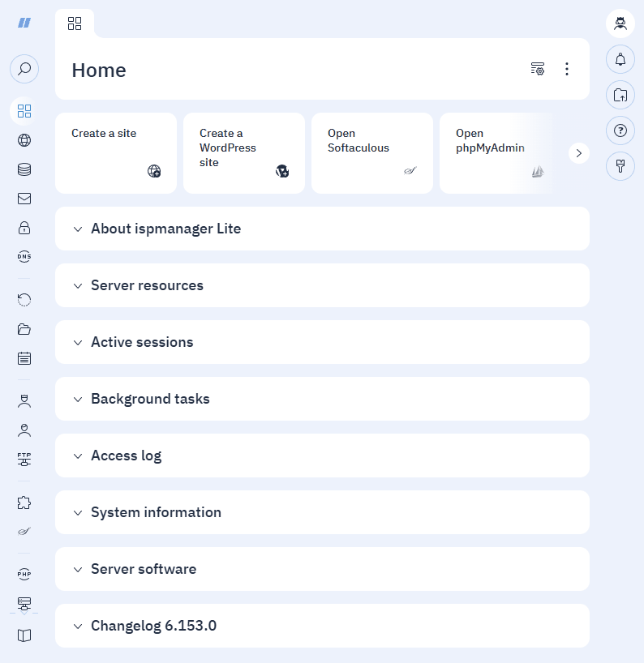Expand the Background tasks section

tap(322, 399)
